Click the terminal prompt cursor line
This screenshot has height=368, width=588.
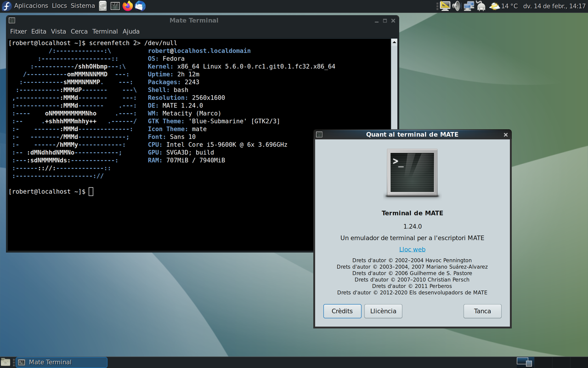(x=51, y=191)
